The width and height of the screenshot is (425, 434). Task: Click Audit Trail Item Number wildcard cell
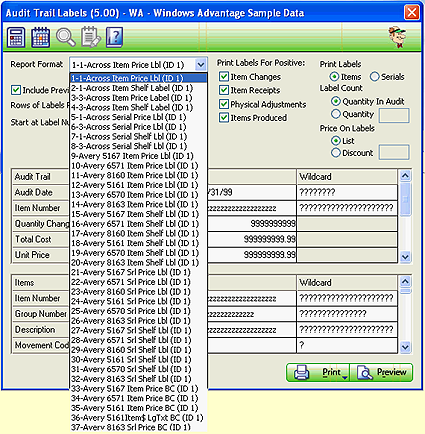(347, 208)
